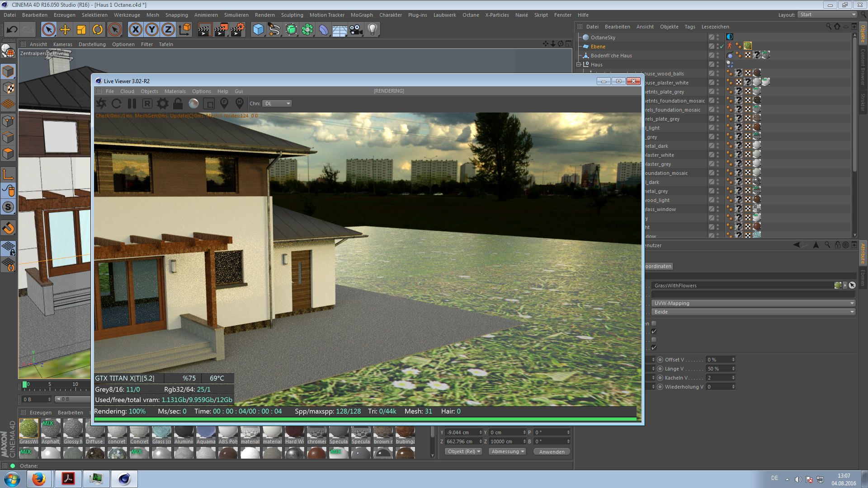Screen dimensions: 868x488
Task: Toggle the Live Viewer lock resolution icon
Action: 178,104
